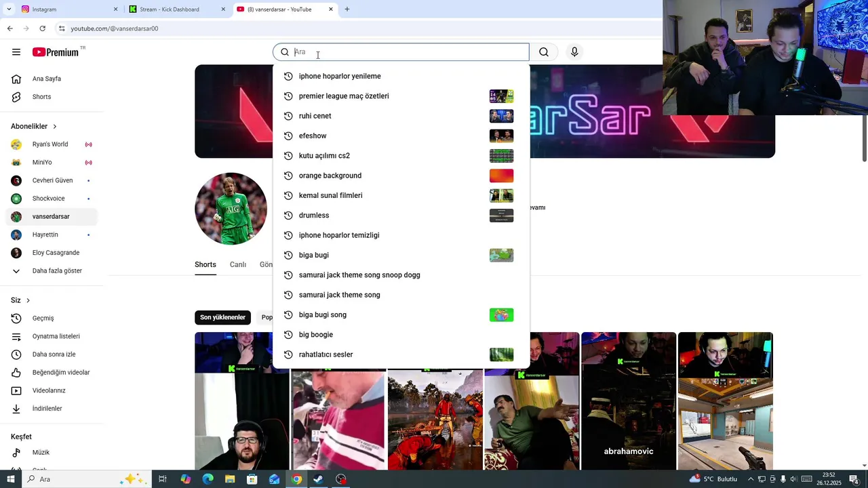
Task: Choose suggestion iphone hoparlor yenileme
Action: (401, 77)
